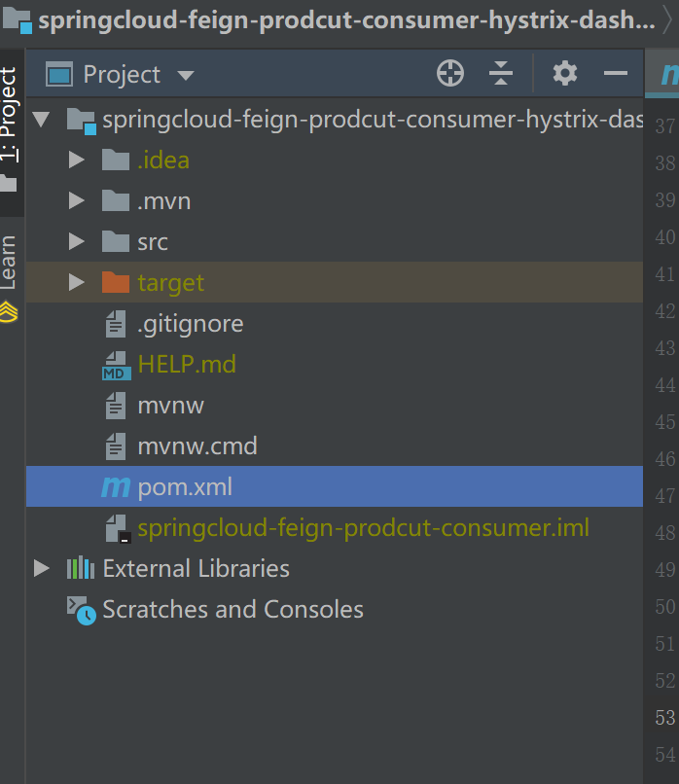Click the navigation bar project breadcrumb name
679x784 pixels.
coord(346,21)
